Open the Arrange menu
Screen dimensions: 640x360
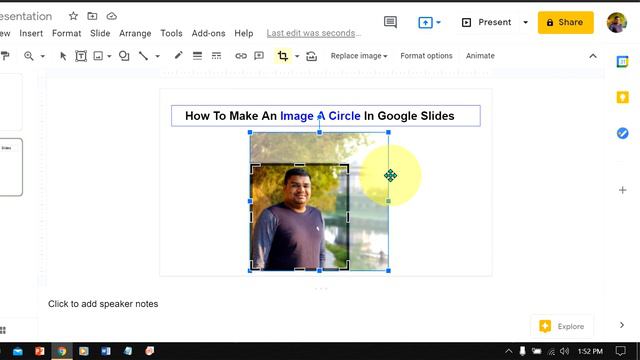135,33
